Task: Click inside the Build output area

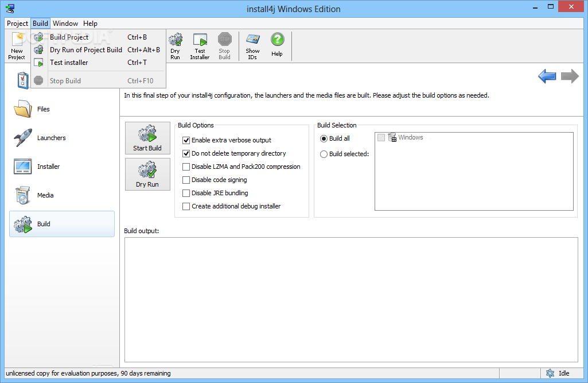Action: coord(351,300)
